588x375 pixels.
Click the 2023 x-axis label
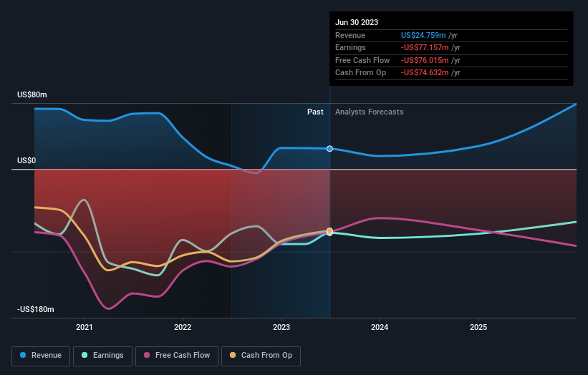tap(281, 327)
